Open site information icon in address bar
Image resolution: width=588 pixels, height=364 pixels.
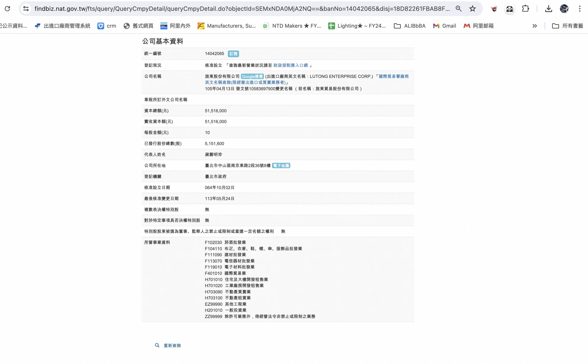pos(26,9)
